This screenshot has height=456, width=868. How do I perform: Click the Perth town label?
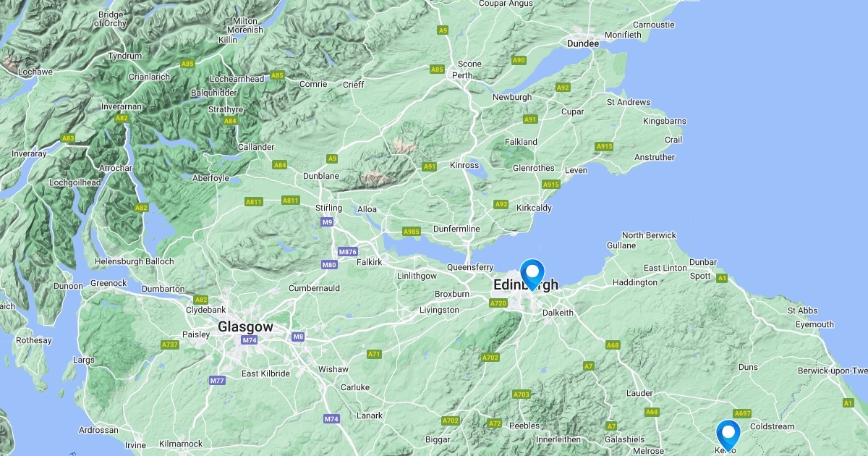pyautogui.click(x=461, y=75)
